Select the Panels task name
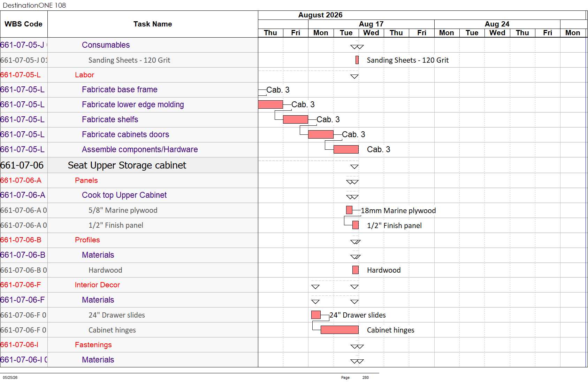Image resolution: width=588 pixels, height=382 pixels. pos(86,180)
